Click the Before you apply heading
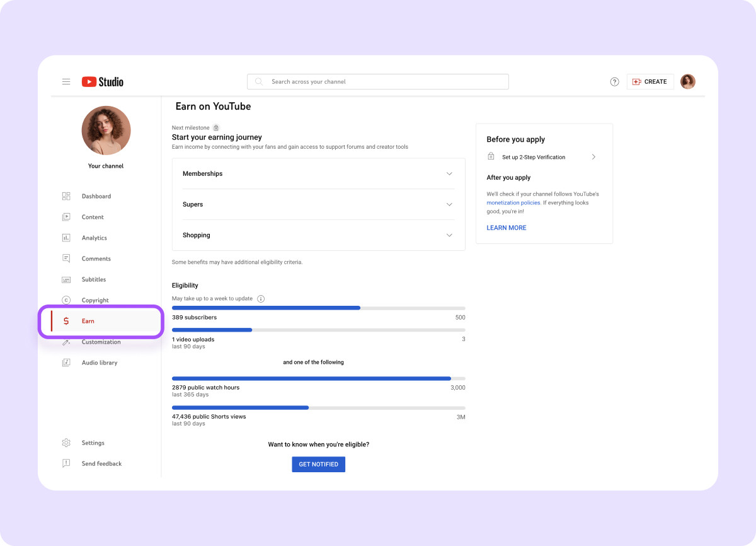Viewport: 756px width, 546px height. 516,139
